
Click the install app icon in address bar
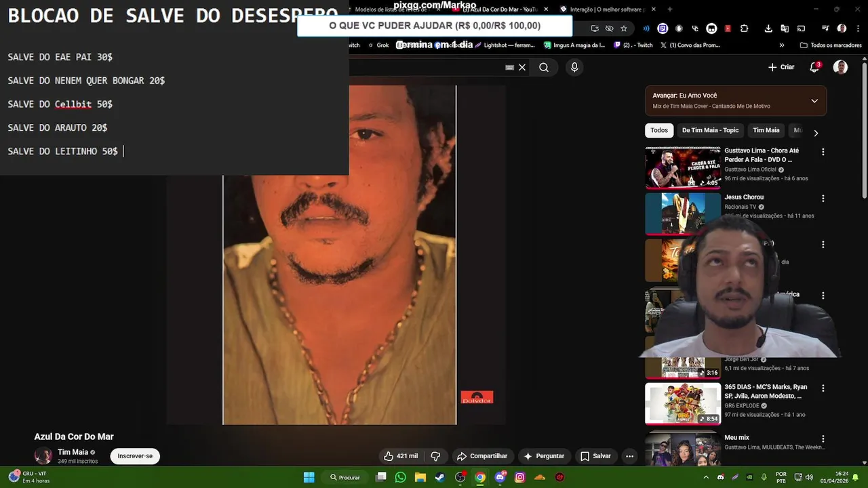pos(594,28)
